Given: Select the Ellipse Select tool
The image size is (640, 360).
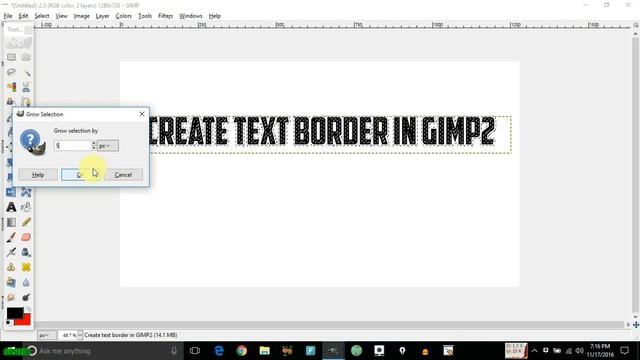Looking at the screenshot, I should 26,57.
